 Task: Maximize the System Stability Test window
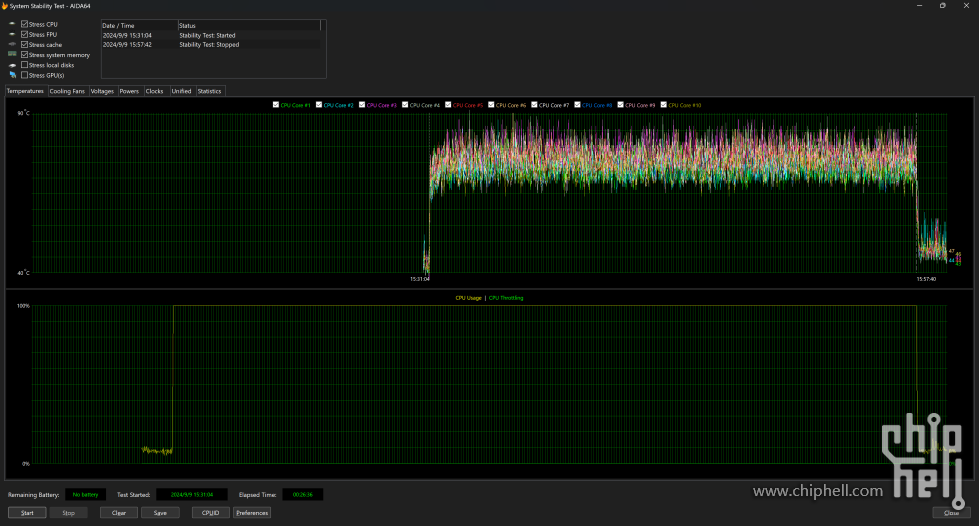click(943, 6)
